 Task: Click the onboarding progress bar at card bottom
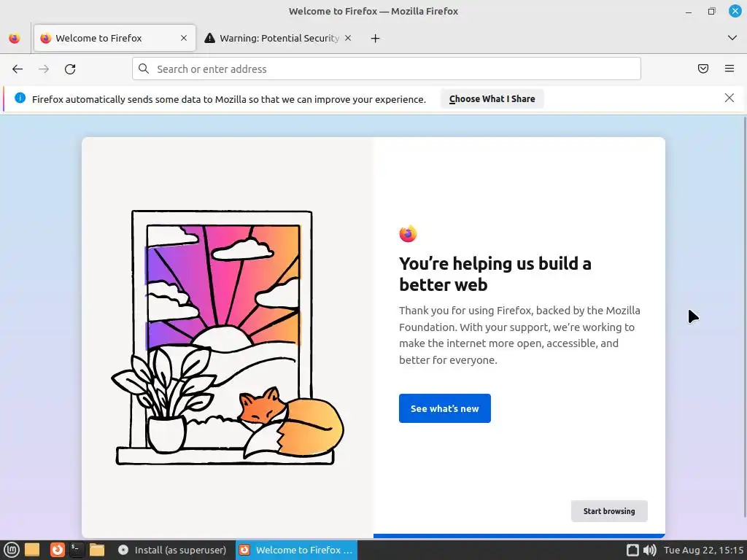[519, 536]
